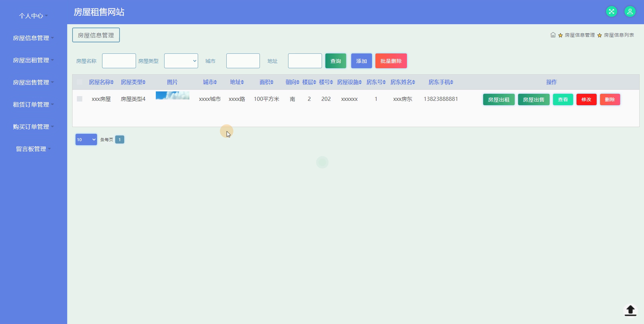
Task: Sort table by 楼号 column
Action: 326,82
